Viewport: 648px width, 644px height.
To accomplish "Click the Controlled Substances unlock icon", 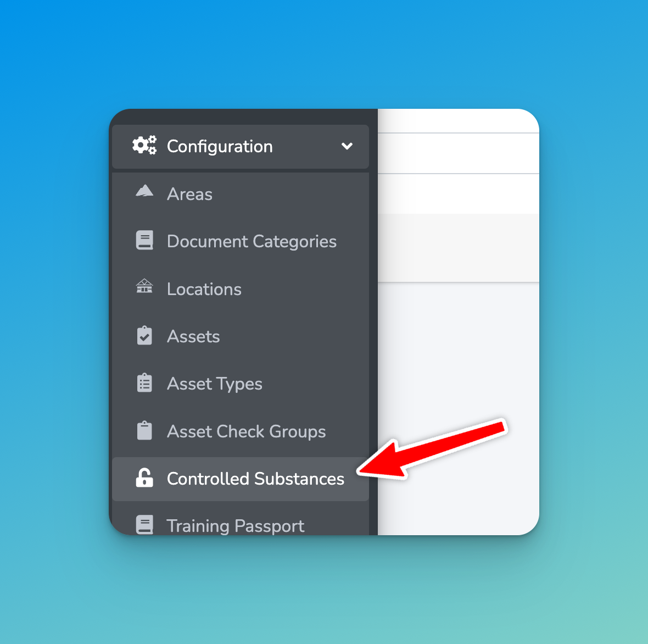I will (144, 478).
